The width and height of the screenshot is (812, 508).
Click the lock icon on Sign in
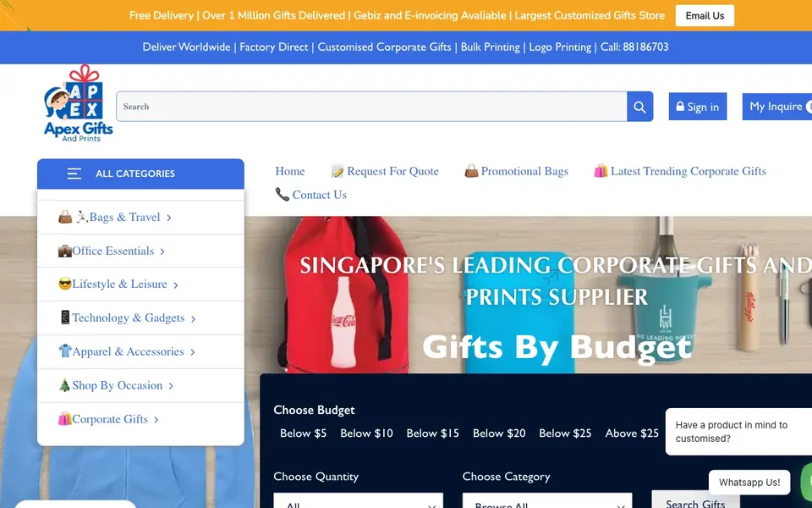[680, 107]
